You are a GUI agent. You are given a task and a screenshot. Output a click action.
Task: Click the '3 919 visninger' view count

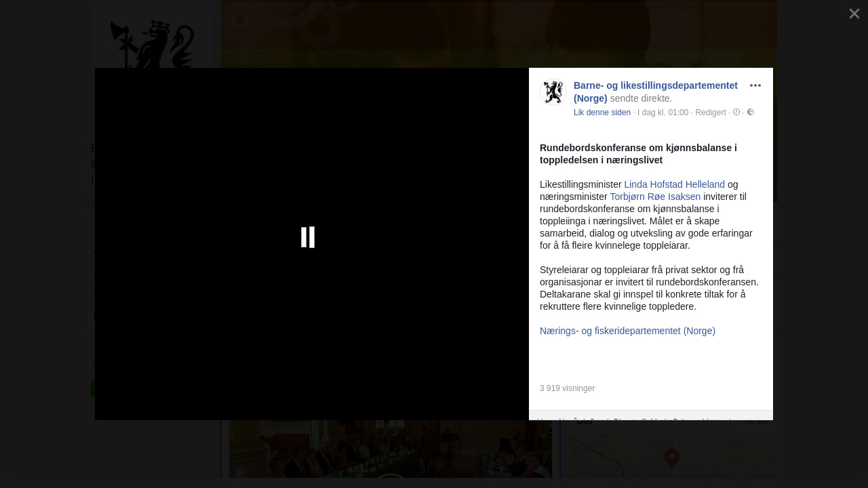coord(567,388)
